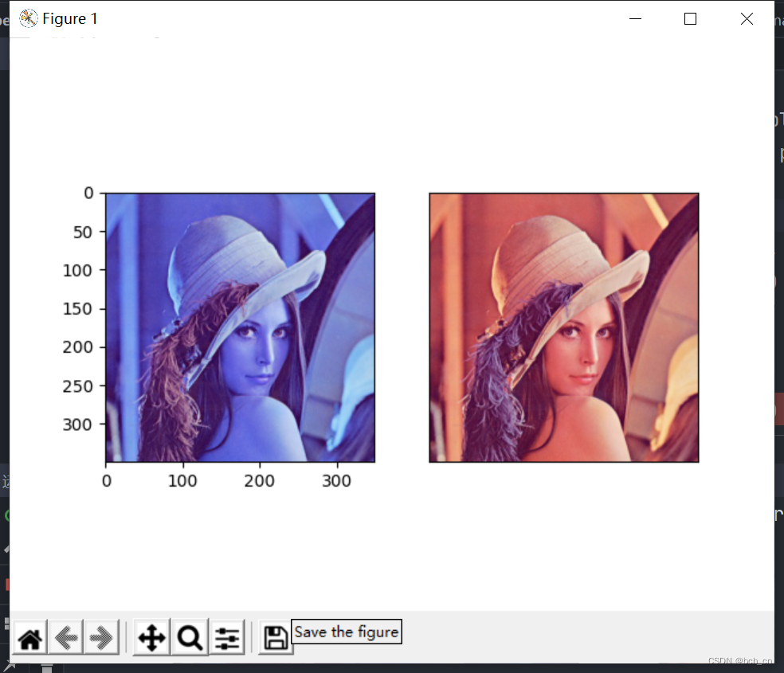The height and width of the screenshot is (673, 784).
Task: Activate the Zoom magnifier tool
Action: pos(190,638)
